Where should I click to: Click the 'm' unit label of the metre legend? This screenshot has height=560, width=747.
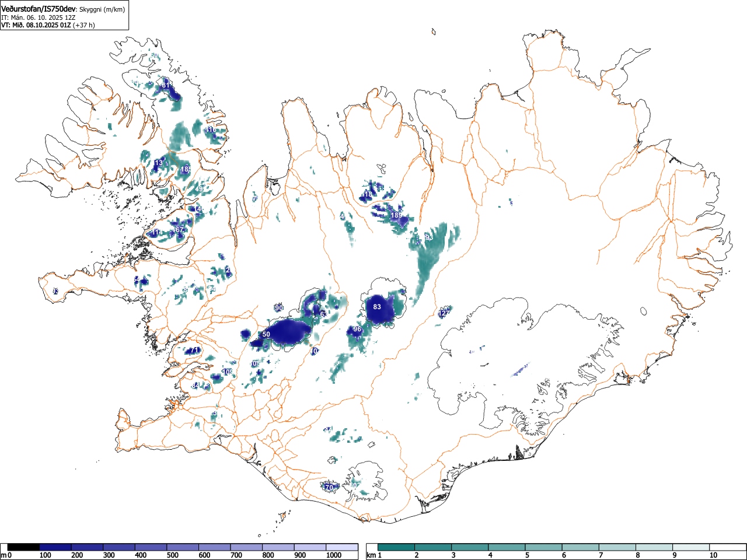tap(4, 555)
